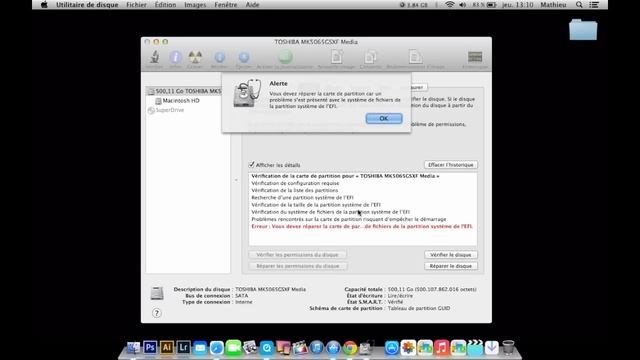
Task: Click the red Erreur line in the log
Action: pos(362,227)
